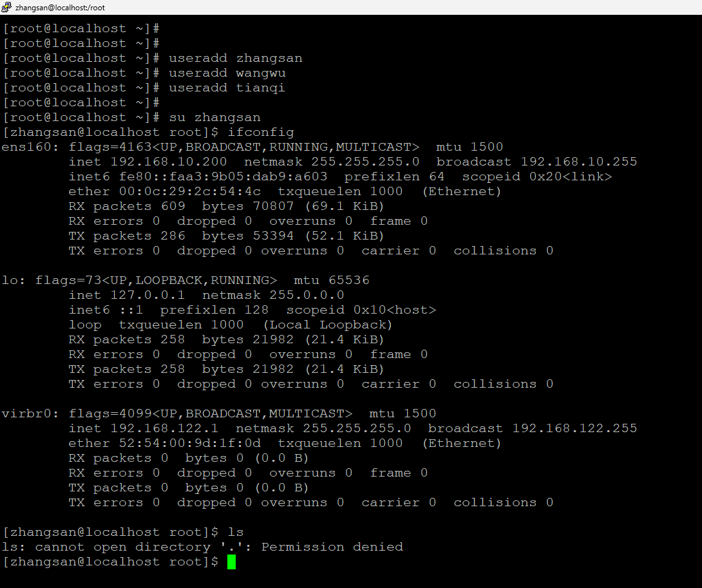Click the broadcast address 192.168.10.255
The height and width of the screenshot is (588, 702).
[578, 162]
